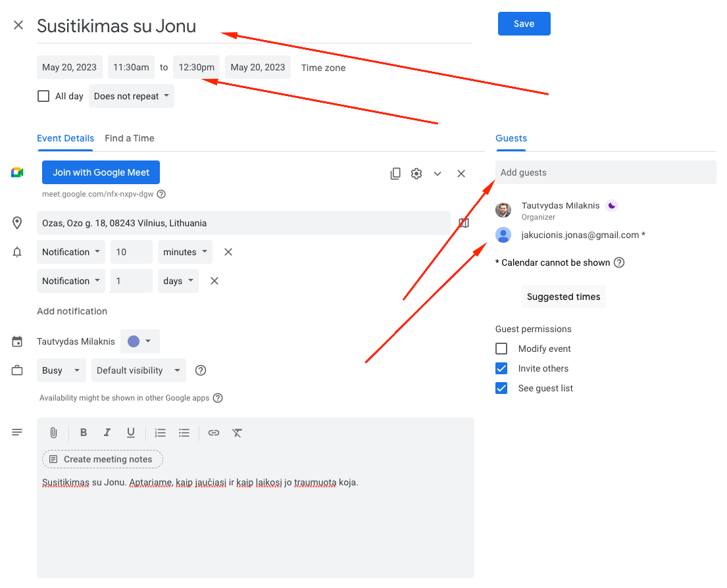Click the briefcase availability icon
The image size is (727, 588).
pos(17,370)
